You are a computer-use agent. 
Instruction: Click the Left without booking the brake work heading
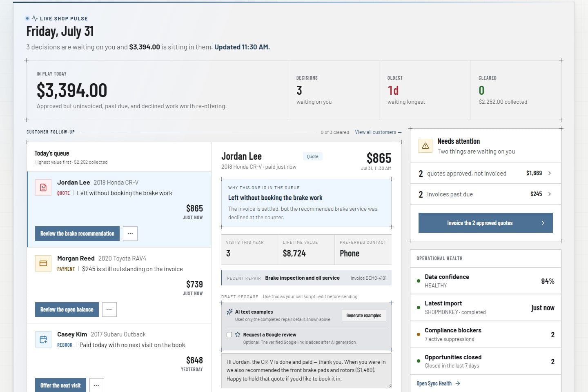[x=275, y=198]
